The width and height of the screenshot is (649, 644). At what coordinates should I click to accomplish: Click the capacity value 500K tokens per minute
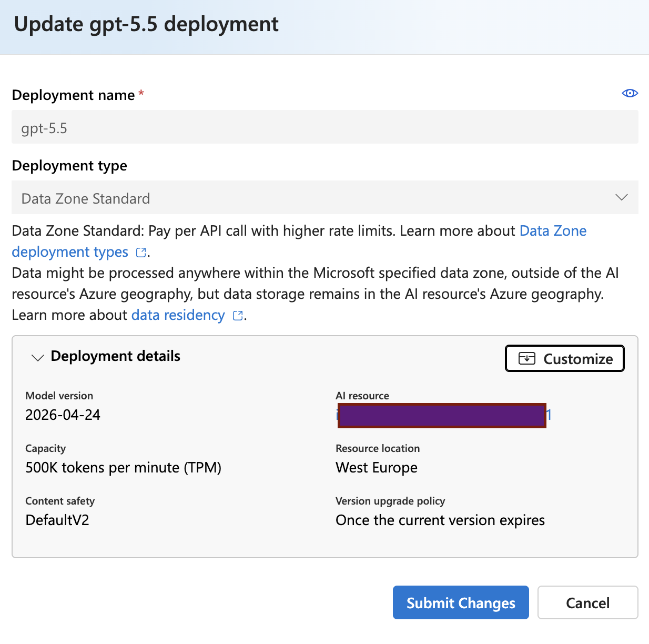[x=124, y=468]
